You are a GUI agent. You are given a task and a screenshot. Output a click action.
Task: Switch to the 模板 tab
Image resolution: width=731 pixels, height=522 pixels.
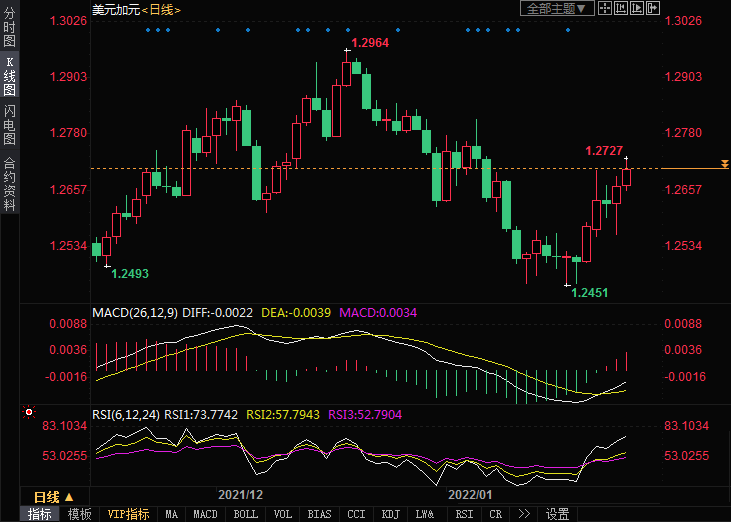[x=79, y=514]
